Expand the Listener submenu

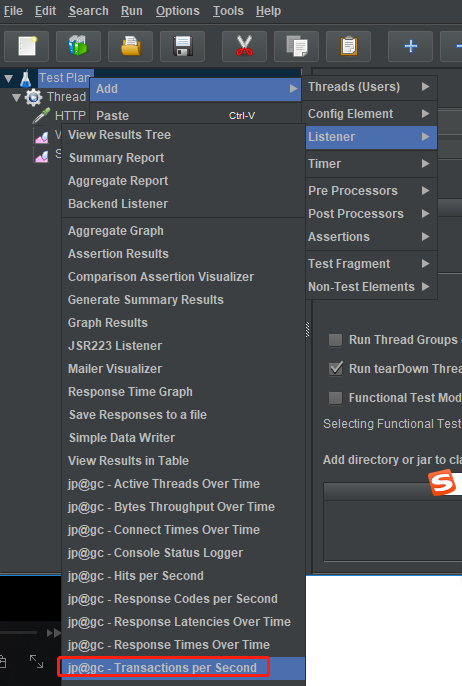(x=371, y=137)
